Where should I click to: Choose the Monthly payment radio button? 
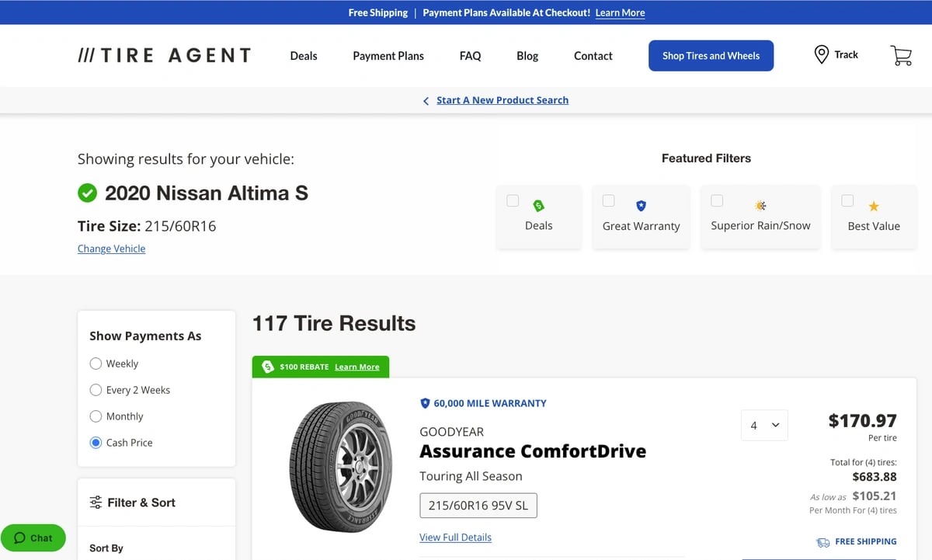[96, 416]
